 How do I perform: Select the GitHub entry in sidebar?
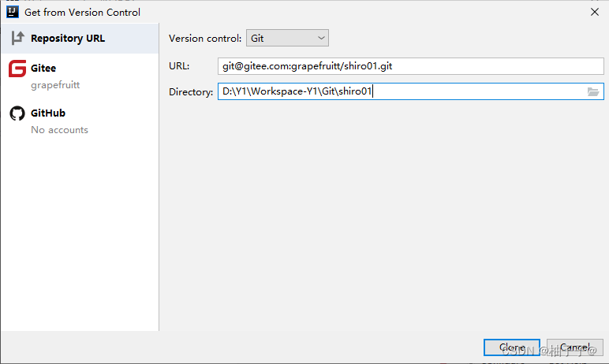[80, 121]
